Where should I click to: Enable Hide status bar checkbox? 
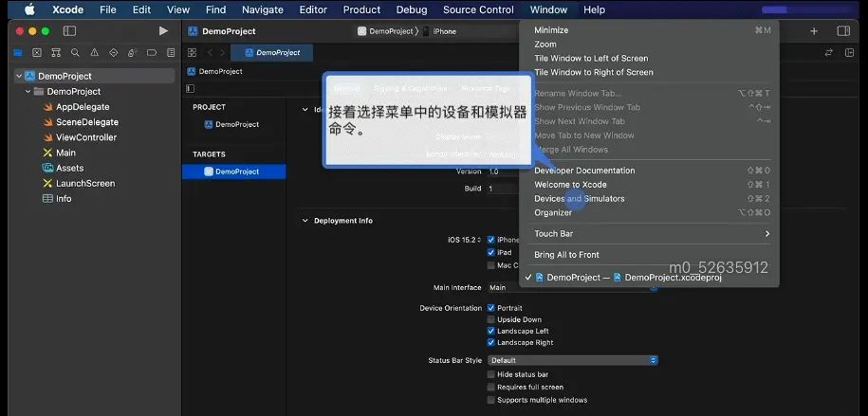tap(490, 374)
